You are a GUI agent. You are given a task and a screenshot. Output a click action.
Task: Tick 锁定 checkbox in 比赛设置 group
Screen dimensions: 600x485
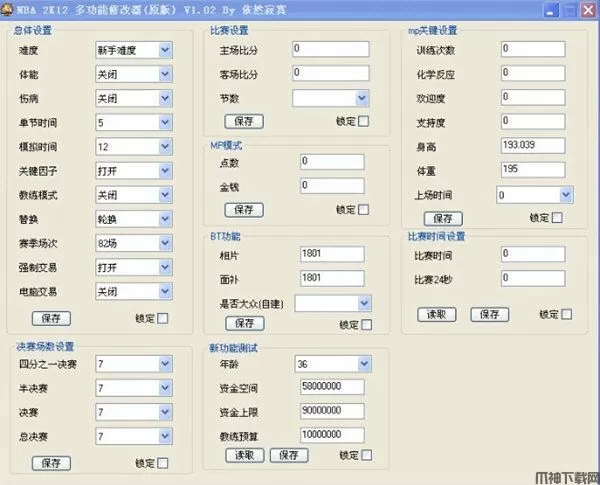coord(363,121)
